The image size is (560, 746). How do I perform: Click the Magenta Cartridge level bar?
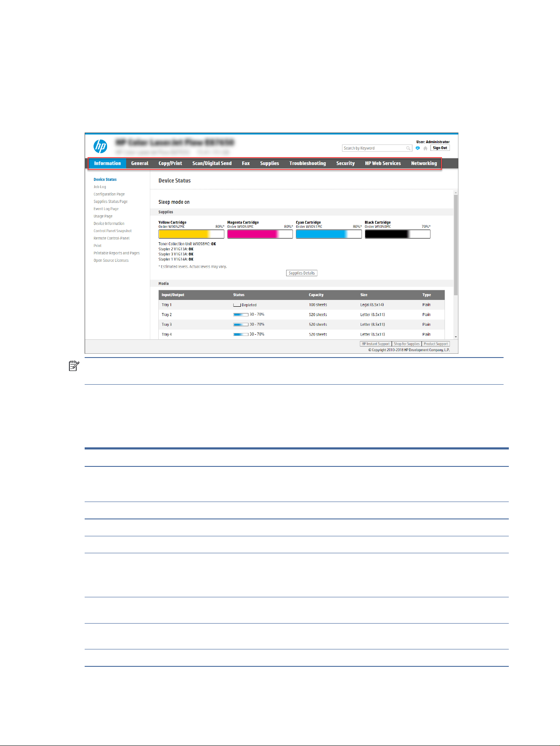260,234
